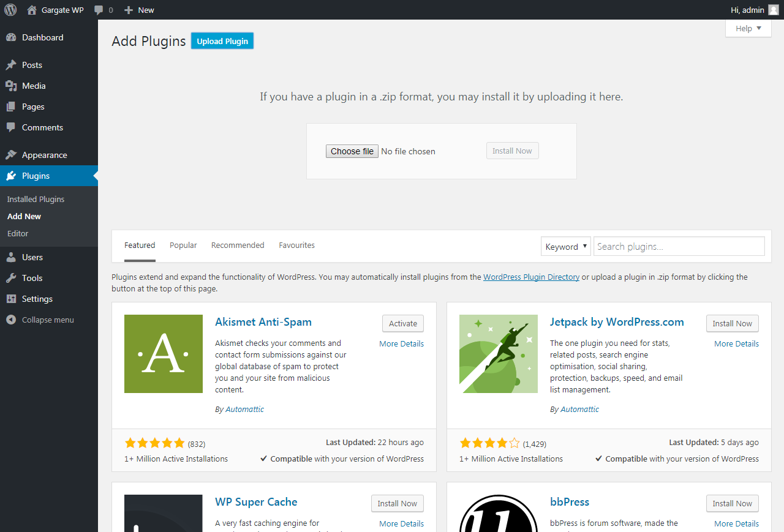Viewport: 784px width, 532px height.
Task: Click the Media icon in sidebar
Action: coord(11,86)
